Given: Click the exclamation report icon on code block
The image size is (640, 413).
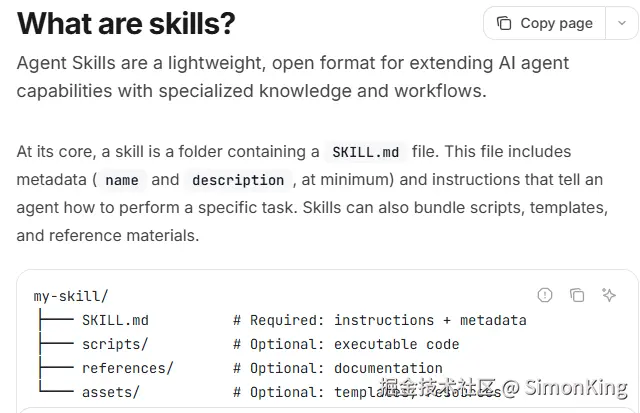Looking at the screenshot, I should (x=545, y=295).
